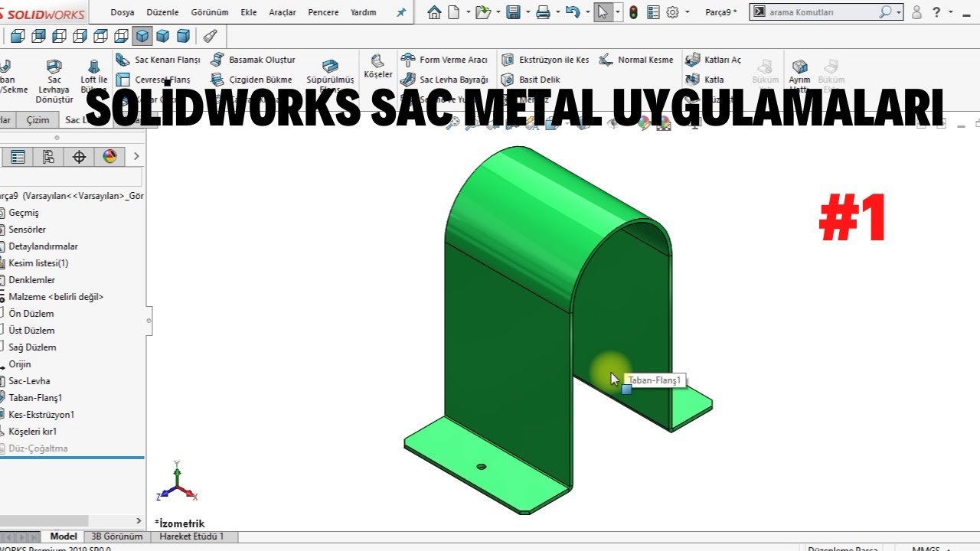The width and height of the screenshot is (980, 551).
Task: Click the Katları Aç tool
Action: [x=713, y=60]
